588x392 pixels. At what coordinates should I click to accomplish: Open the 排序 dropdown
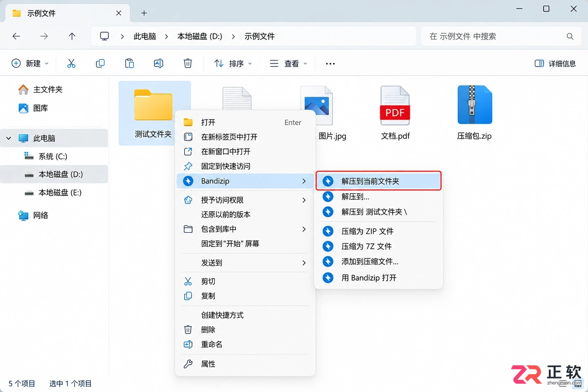(233, 63)
